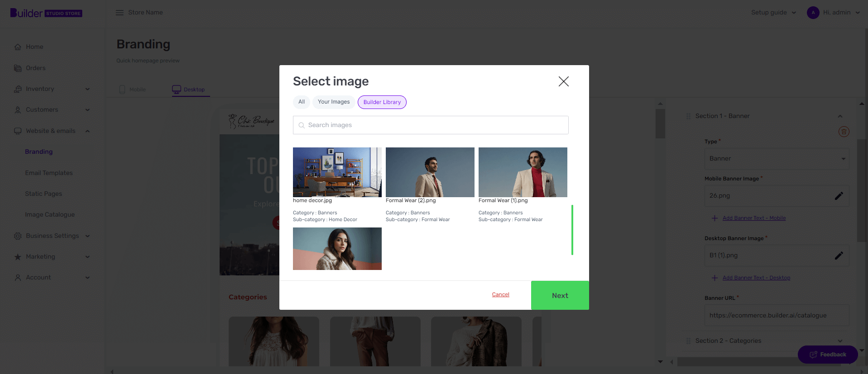Click the green dialog scrollbar
The height and width of the screenshot is (374, 868).
[572, 230]
